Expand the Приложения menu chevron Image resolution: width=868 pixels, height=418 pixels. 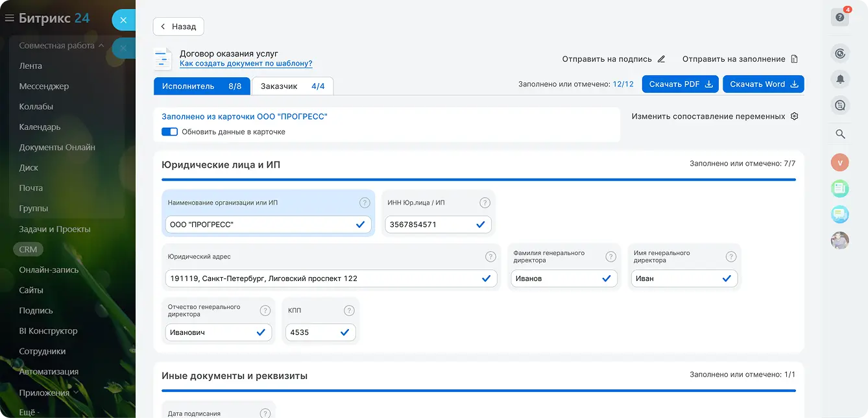click(77, 392)
